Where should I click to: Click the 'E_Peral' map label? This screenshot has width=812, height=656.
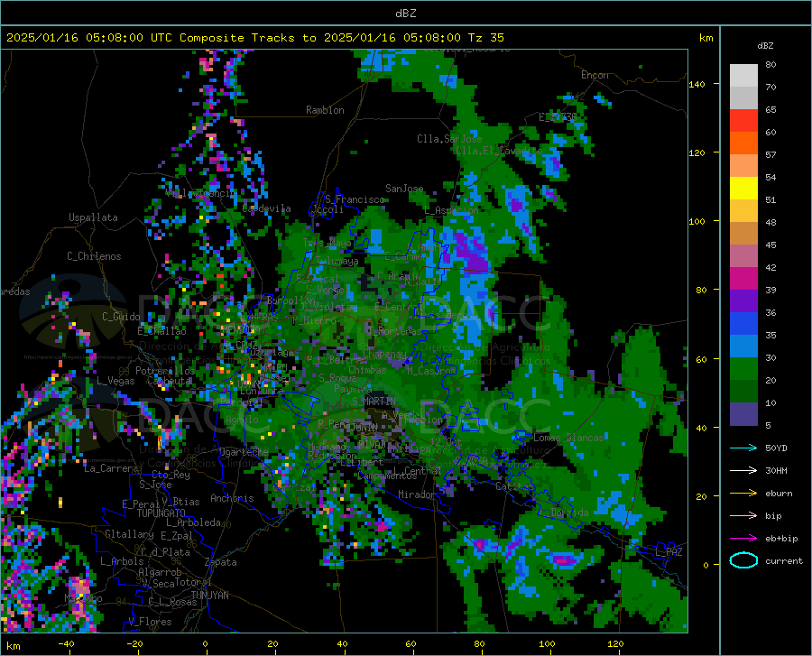coord(141,504)
